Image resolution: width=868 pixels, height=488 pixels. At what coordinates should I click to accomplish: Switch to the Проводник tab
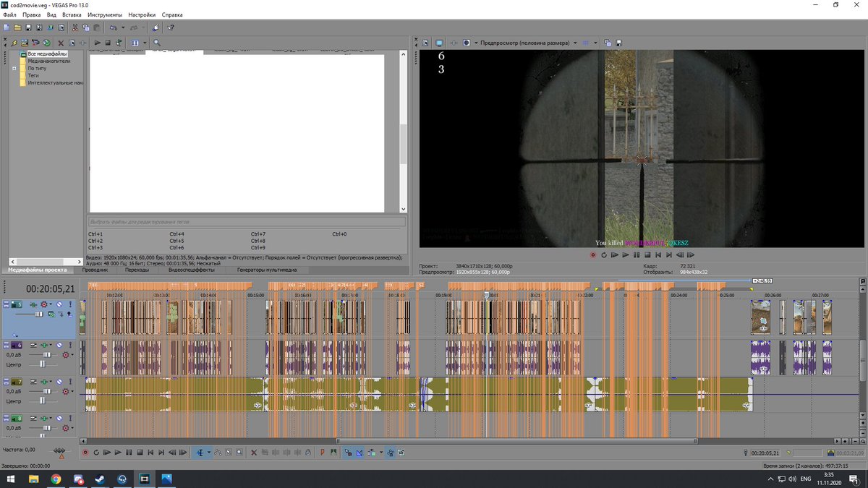click(95, 270)
